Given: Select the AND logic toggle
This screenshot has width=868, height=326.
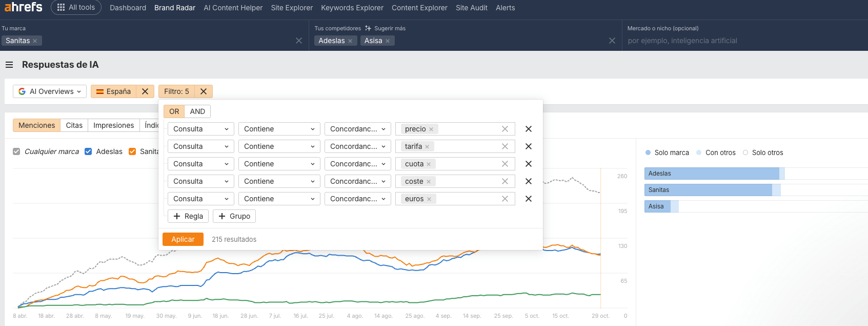Looking at the screenshot, I should (x=197, y=111).
